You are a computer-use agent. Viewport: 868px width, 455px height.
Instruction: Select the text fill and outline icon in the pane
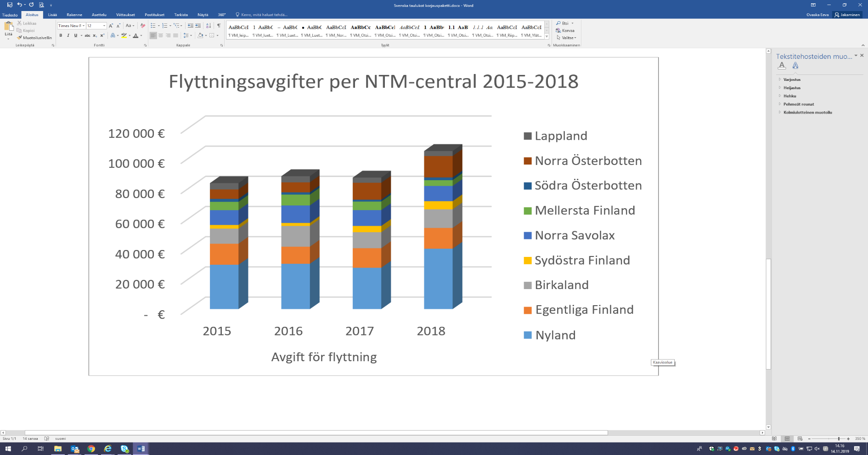(782, 66)
